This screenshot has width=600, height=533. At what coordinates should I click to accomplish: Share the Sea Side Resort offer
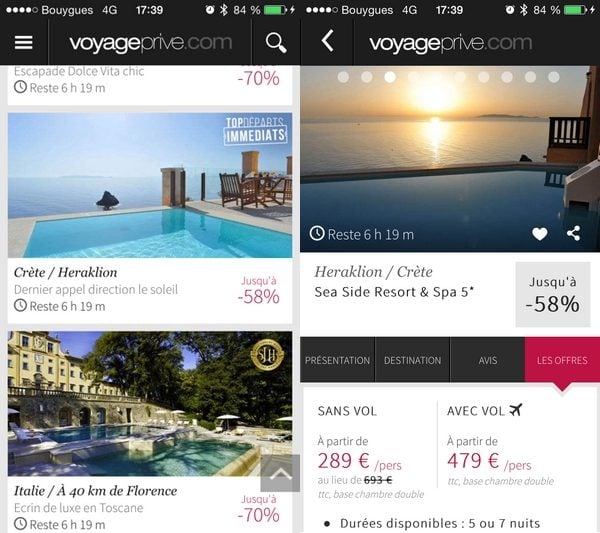tap(573, 233)
